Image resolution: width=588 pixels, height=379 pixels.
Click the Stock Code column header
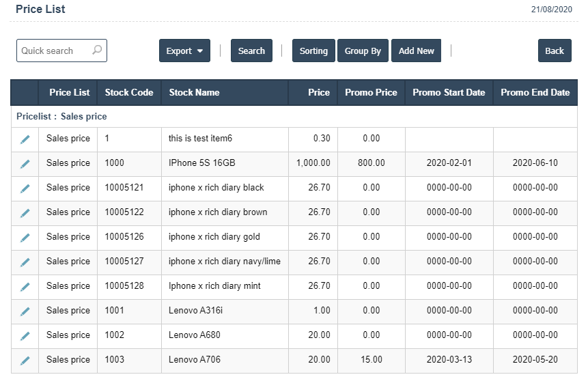128,93
